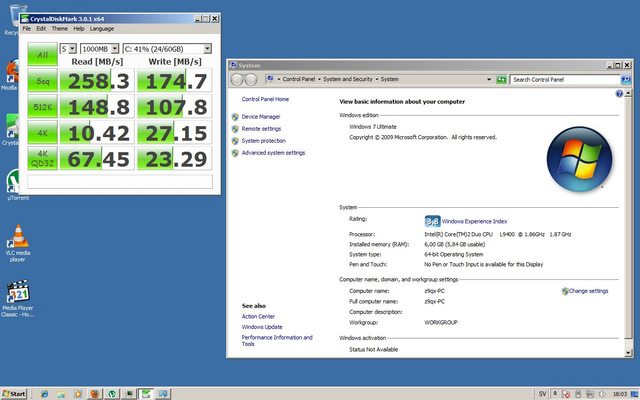Click the Forward arrow in System window
Viewport: 640px width, 400px height.
251,80
